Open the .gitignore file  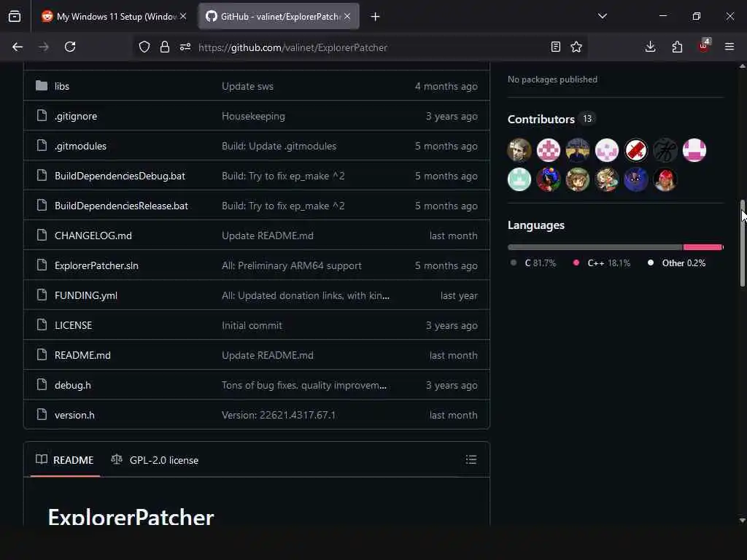point(76,116)
